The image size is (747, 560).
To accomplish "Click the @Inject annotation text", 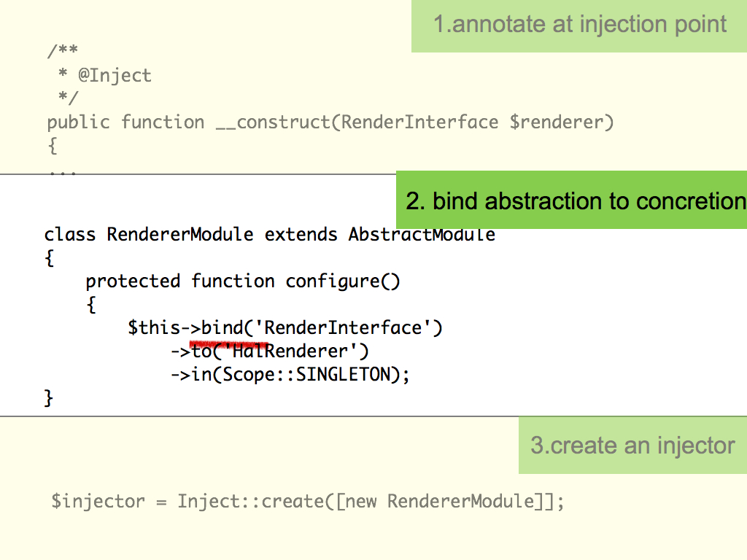I will pos(115,75).
